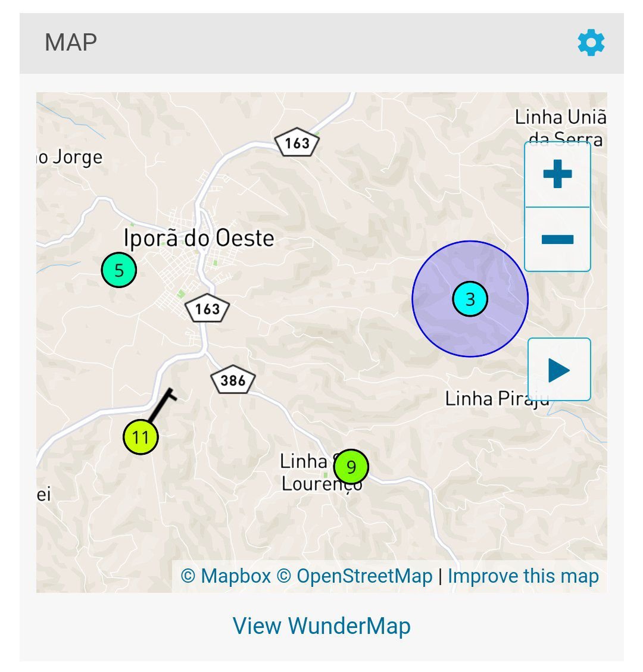Select yellow station marker showing 11
Image resolution: width=643 pixels, height=672 pixels.
pos(141,437)
